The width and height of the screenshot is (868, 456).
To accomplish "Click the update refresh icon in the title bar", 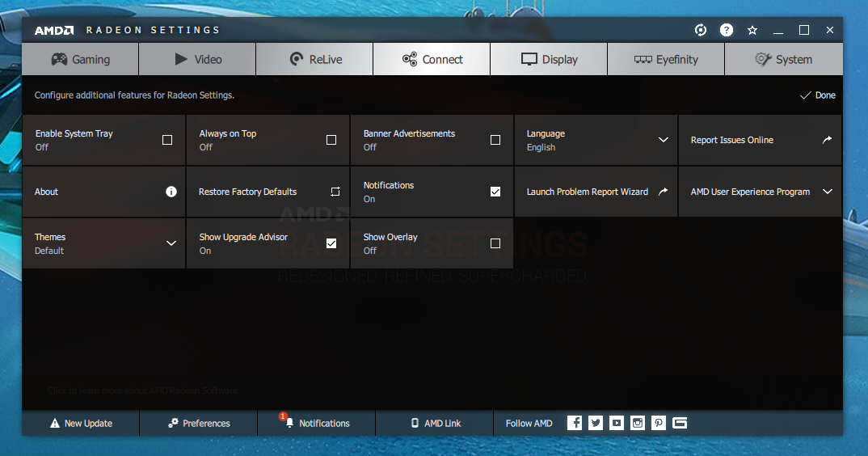I will [x=701, y=30].
